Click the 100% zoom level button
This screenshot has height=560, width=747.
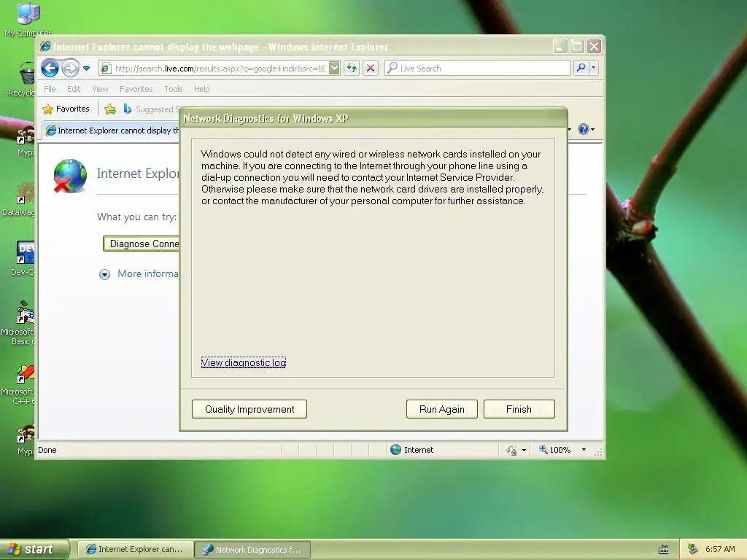(554, 449)
